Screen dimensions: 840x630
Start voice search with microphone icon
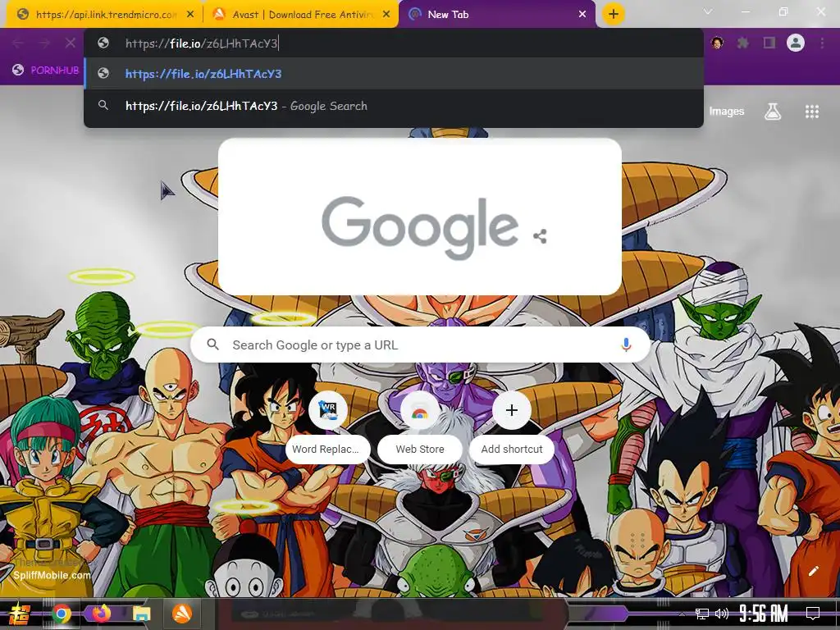[x=626, y=345]
